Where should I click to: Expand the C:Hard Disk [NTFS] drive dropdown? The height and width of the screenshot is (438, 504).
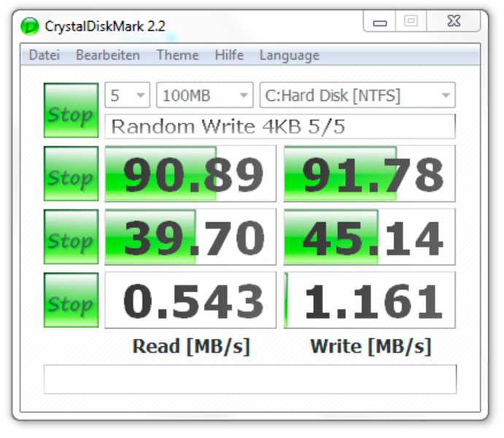357,95
